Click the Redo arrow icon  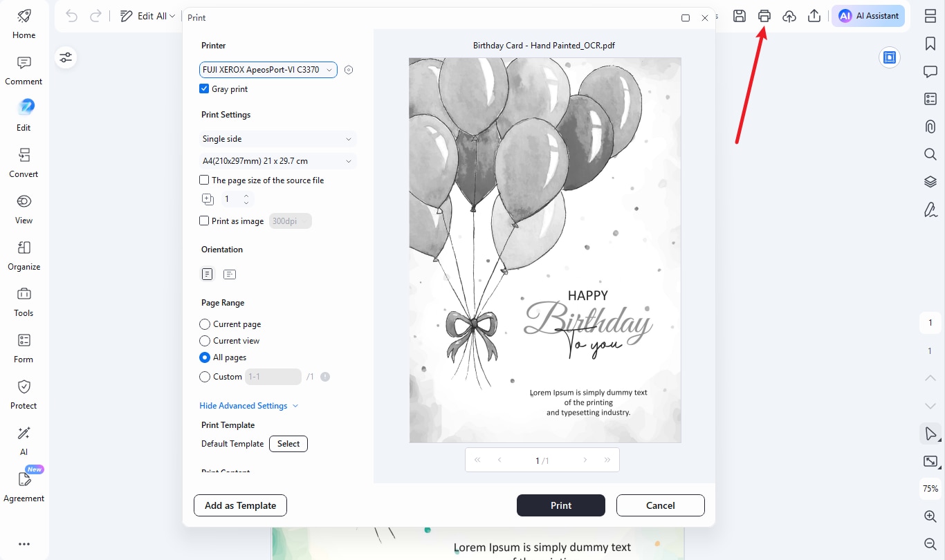95,16
